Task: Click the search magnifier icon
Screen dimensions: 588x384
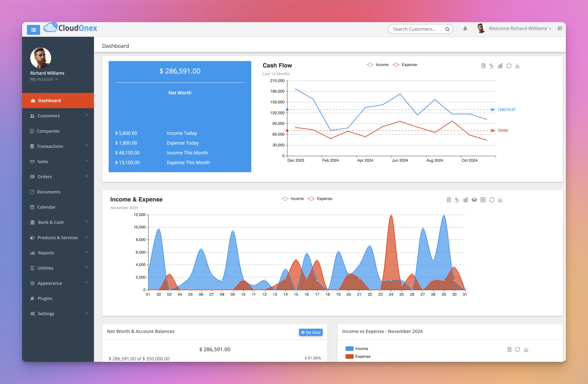Action: tap(447, 29)
